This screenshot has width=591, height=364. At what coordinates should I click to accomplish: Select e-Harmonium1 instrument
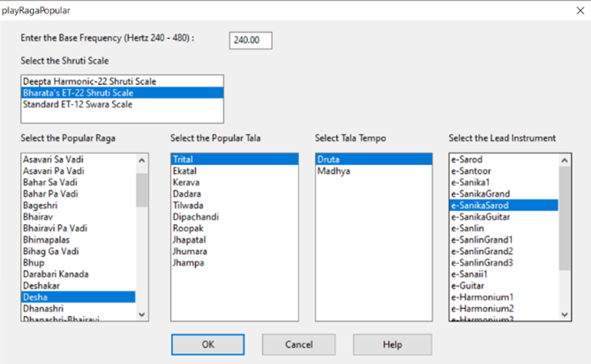tap(483, 297)
